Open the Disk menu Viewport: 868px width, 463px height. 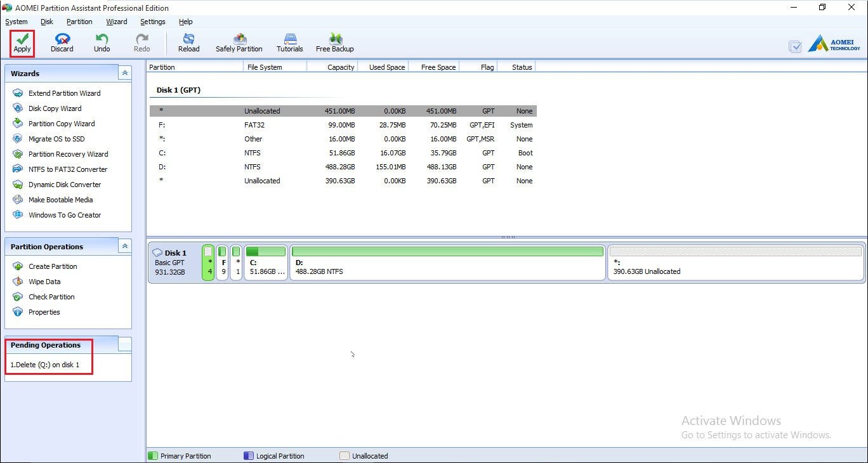point(47,22)
